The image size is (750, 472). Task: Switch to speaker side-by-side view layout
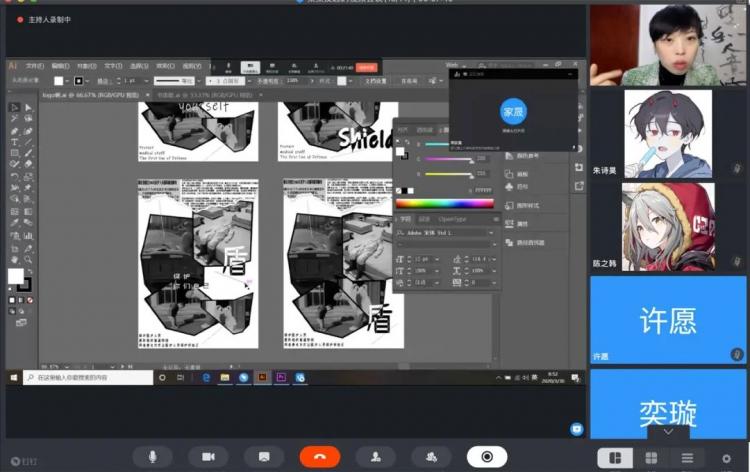click(x=615, y=458)
